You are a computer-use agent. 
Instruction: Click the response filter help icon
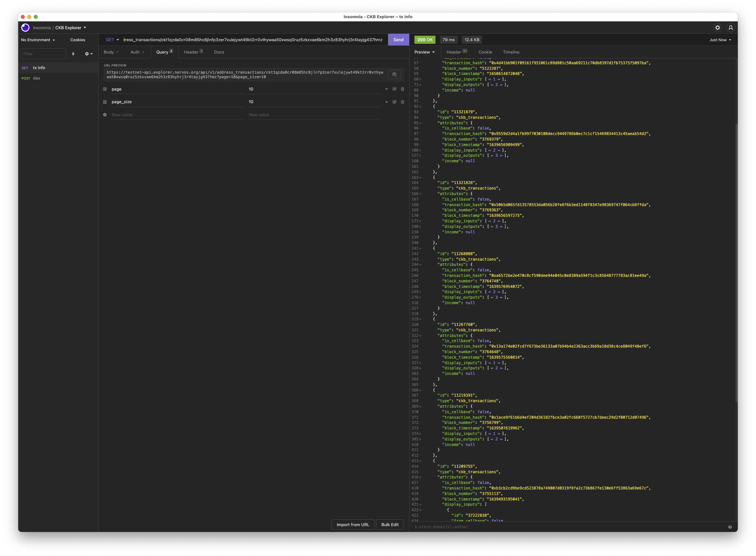click(730, 527)
